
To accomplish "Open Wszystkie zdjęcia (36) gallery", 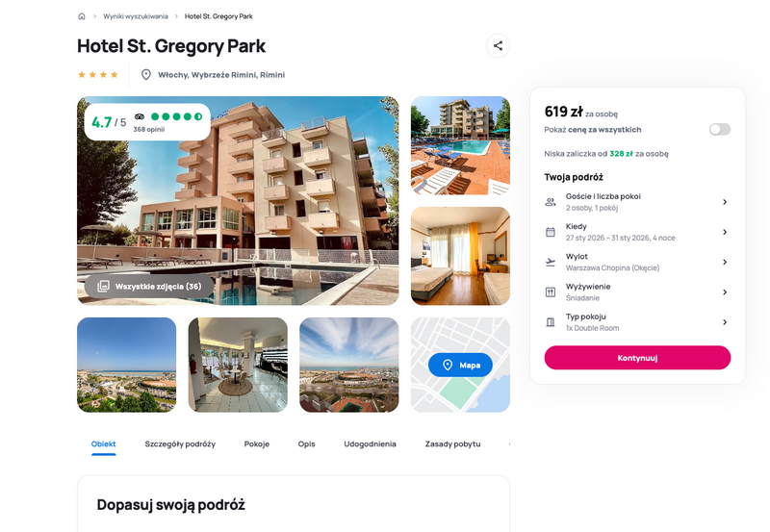I will point(149,286).
